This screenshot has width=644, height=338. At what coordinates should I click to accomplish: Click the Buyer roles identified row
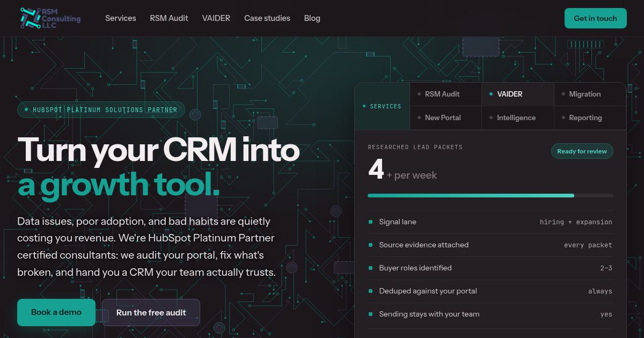click(x=491, y=268)
